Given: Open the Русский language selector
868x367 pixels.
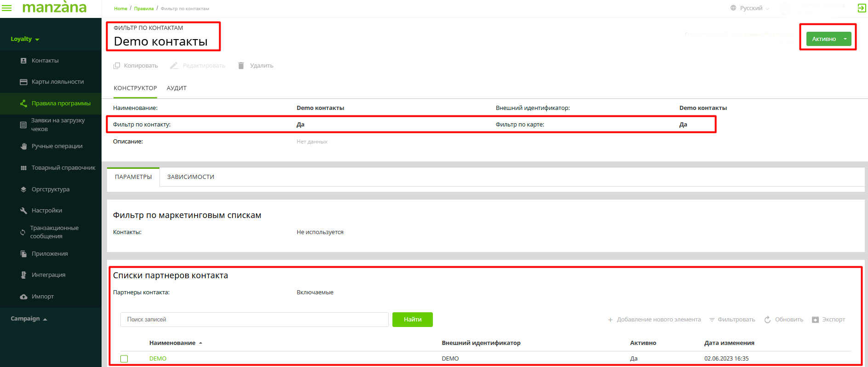Looking at the screenshot, I should (750, 8).
